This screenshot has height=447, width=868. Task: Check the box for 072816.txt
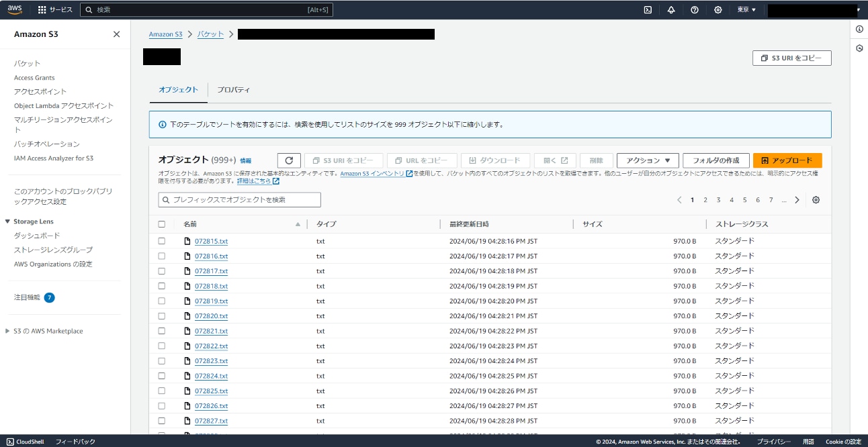coord(161,256)
